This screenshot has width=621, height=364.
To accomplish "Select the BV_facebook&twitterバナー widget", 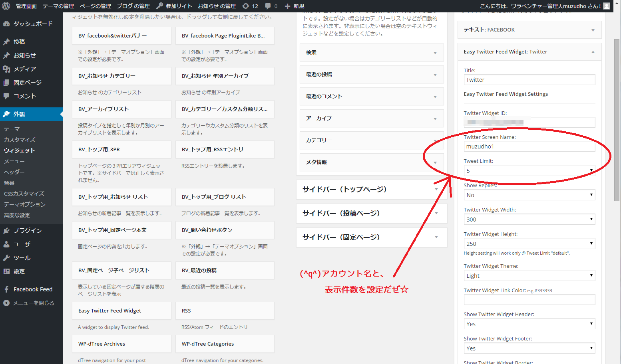I will tap(121, 36).
